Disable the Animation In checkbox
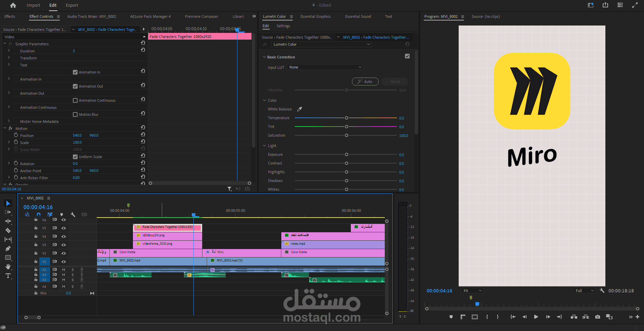Image resolution: width=644 pixels, height=331 pixels. point(75,72)
